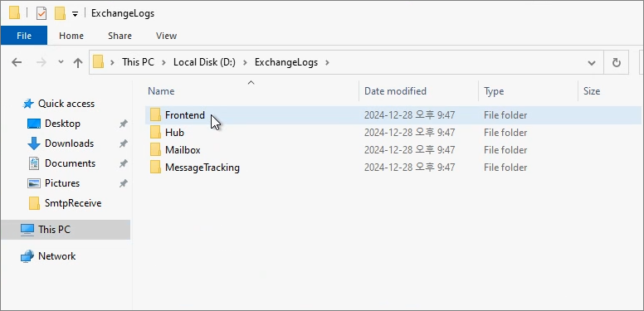Open the Recent locations dropdown
Viewport: 644px width, 311px height.
pos(61,62)
